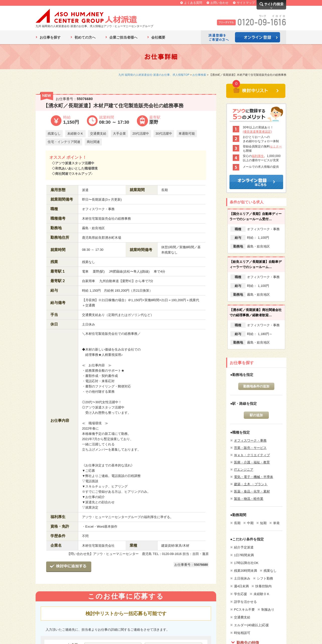Image resolution: width=322 pixels, height=644 pixels.
Task: Click 検討中に追加する button
Action: point(68,566)
